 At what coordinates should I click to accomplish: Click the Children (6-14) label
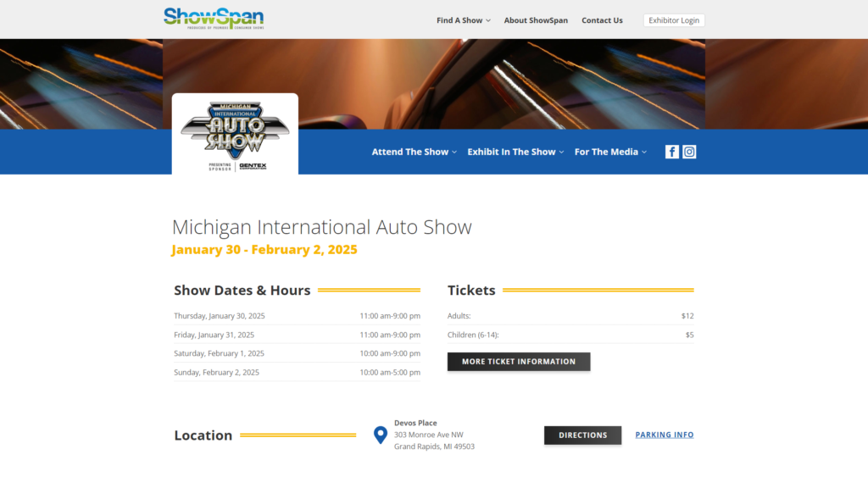pyautogui.click(x=473, y=335)
